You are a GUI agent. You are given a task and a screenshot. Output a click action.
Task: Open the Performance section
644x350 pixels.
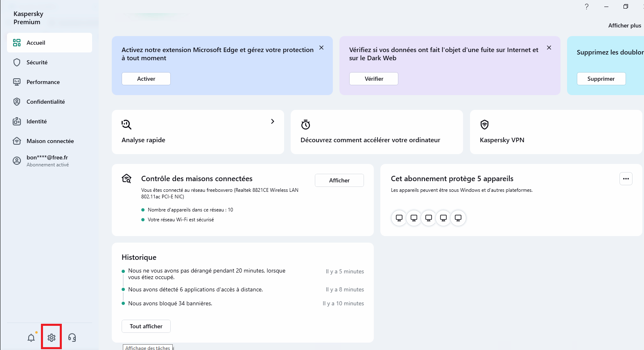click(50, 82)
